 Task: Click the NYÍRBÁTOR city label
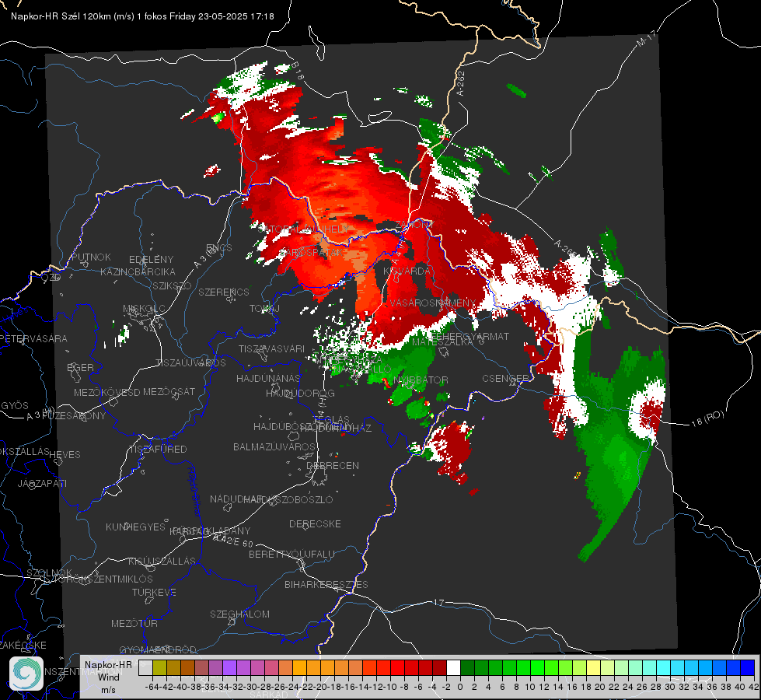[421, 380]
